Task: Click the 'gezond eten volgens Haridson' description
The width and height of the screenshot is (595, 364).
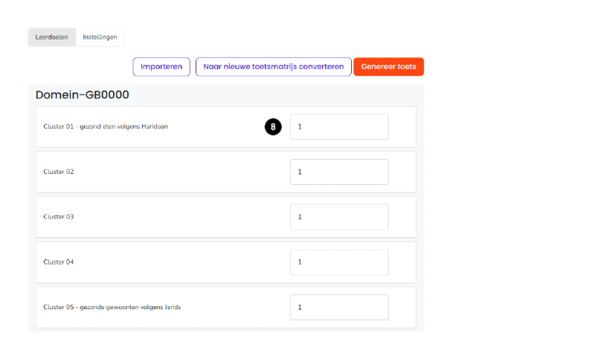Action: coord(123,126)
